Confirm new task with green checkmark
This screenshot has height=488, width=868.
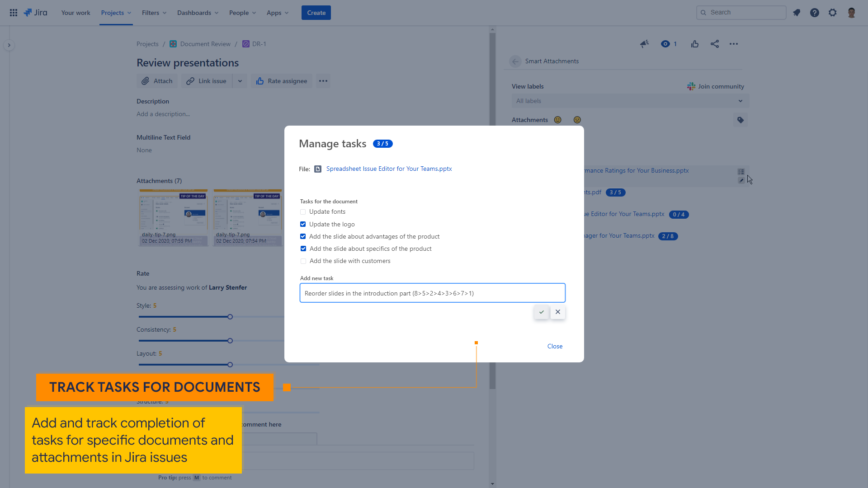click(541, 312)
